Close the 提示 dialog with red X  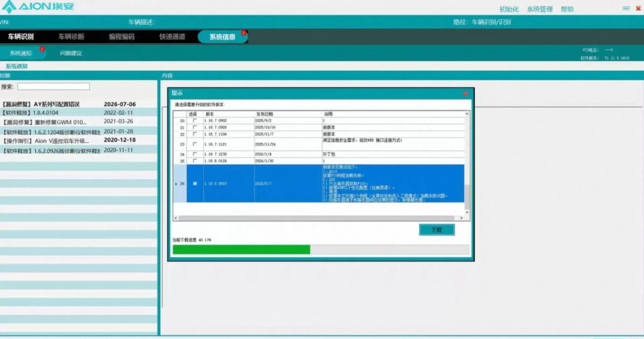click(x=465, y=94)
